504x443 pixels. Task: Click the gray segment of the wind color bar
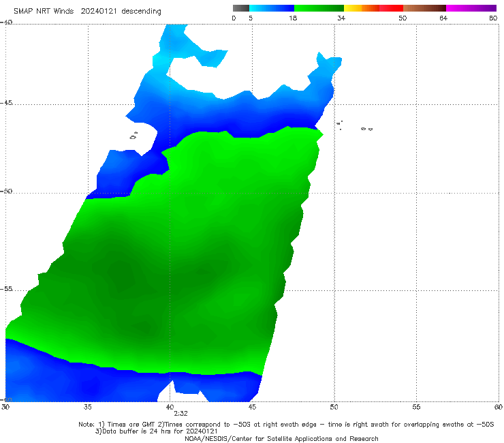[241, 8]
